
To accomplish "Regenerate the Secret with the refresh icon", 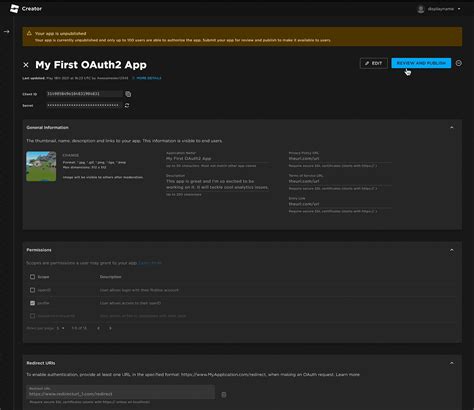I will (127, 105).
